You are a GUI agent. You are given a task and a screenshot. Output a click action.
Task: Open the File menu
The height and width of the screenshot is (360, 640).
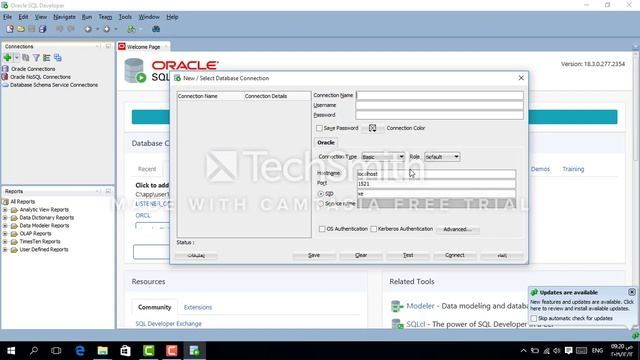tap(7, 17)
